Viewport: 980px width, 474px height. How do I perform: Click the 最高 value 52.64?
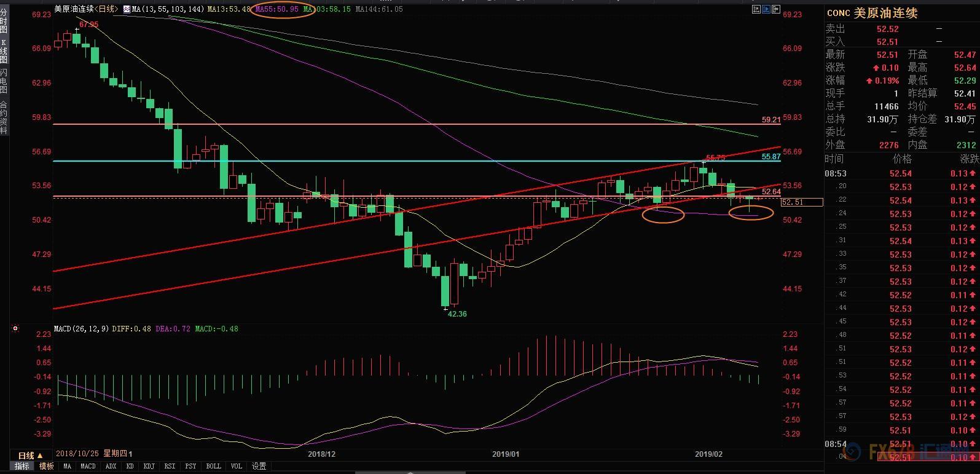point(965,68)
